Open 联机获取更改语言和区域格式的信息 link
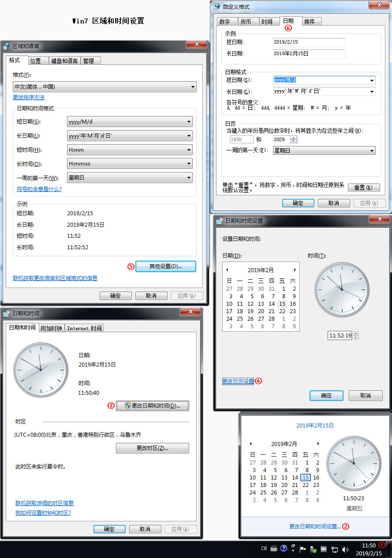This screenshot has height=558, width=392. pos(55,278)
